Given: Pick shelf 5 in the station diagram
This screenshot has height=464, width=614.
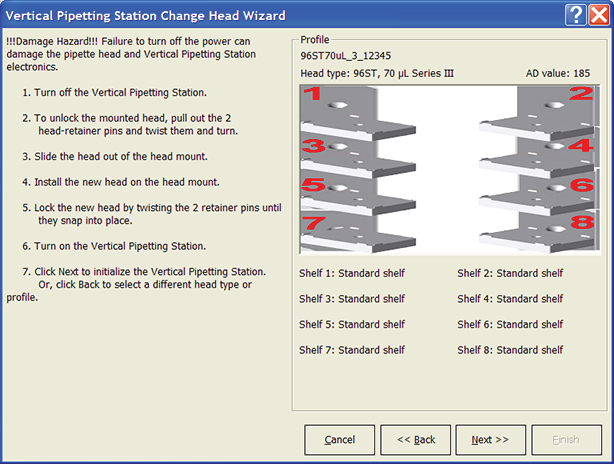Looking at the screenshot, I should pos(345,190).
